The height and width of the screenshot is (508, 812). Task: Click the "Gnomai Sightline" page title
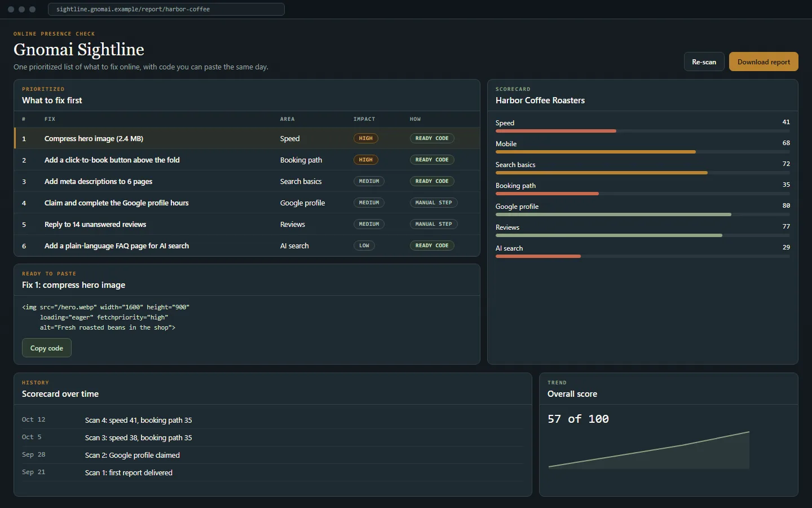(x=79, y=50)
